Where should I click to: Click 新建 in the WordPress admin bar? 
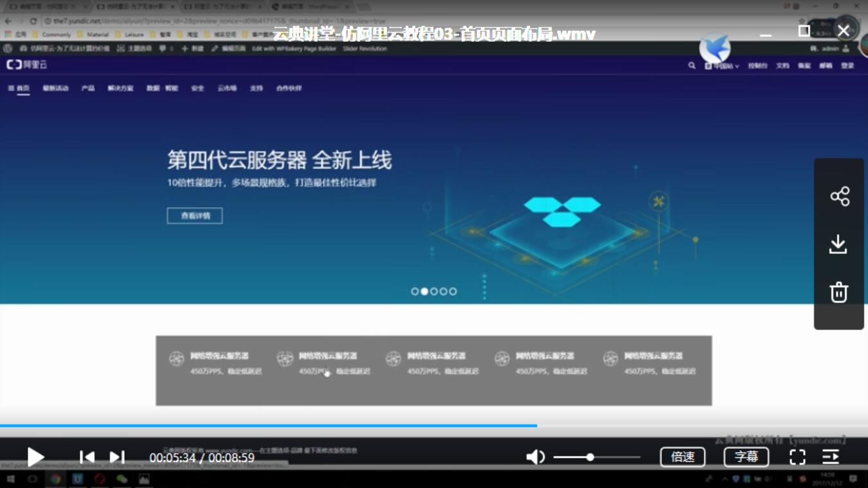point(192,48)
